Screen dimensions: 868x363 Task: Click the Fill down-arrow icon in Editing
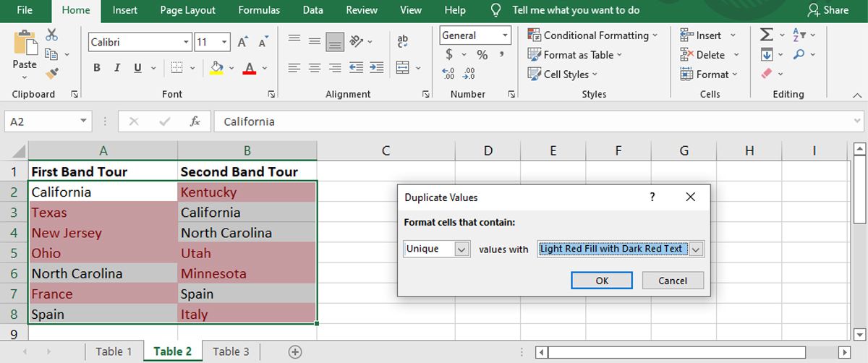[767, 54]
